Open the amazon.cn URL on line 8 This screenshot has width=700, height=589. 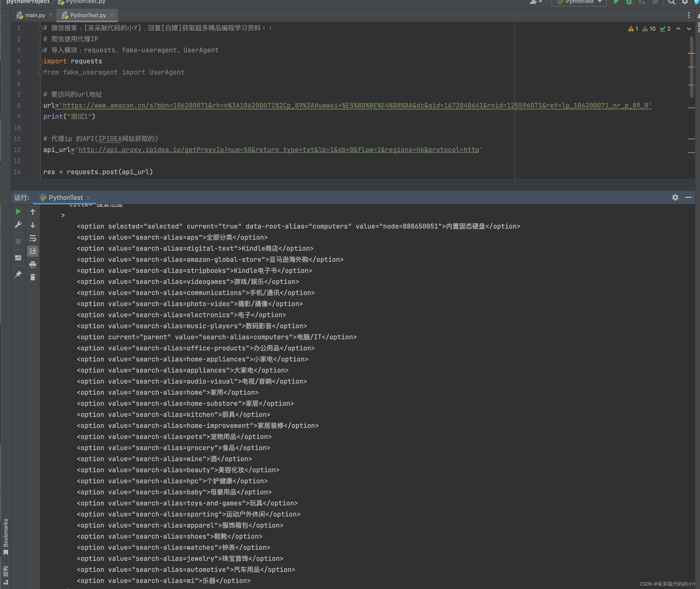pyautogui.click(x=355, y=105)
